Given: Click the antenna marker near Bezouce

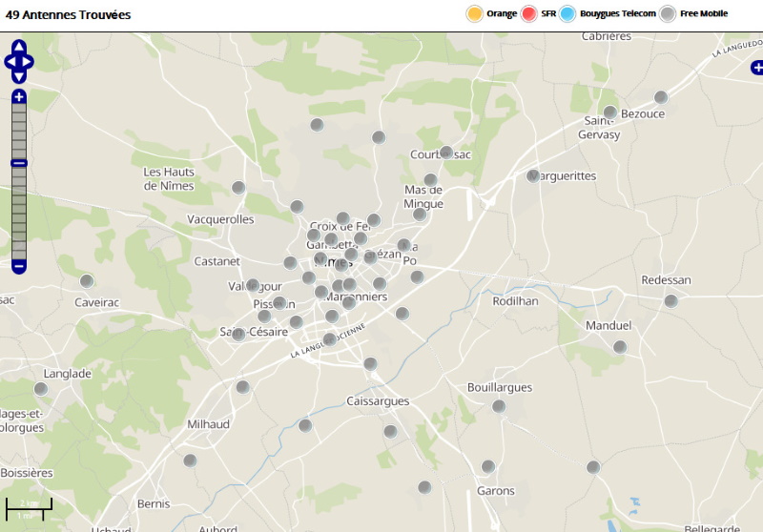Looking at the screenshot, I should 661,97.
